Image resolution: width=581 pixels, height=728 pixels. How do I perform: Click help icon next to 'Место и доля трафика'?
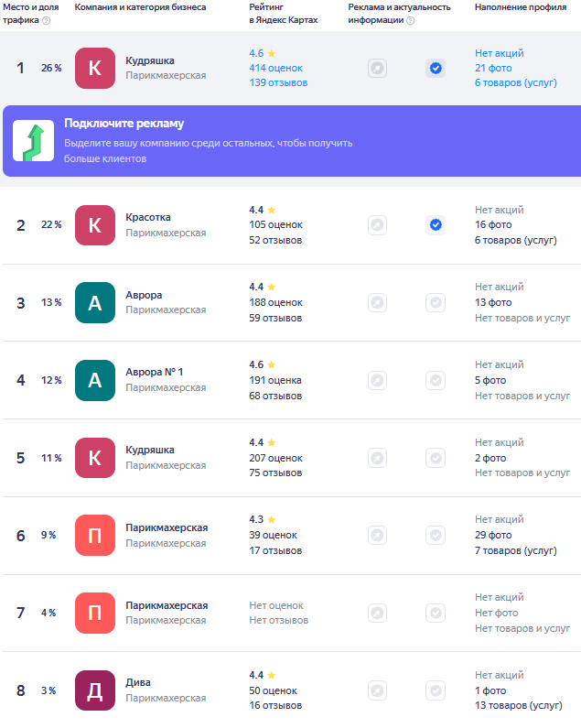pos(46,20)
